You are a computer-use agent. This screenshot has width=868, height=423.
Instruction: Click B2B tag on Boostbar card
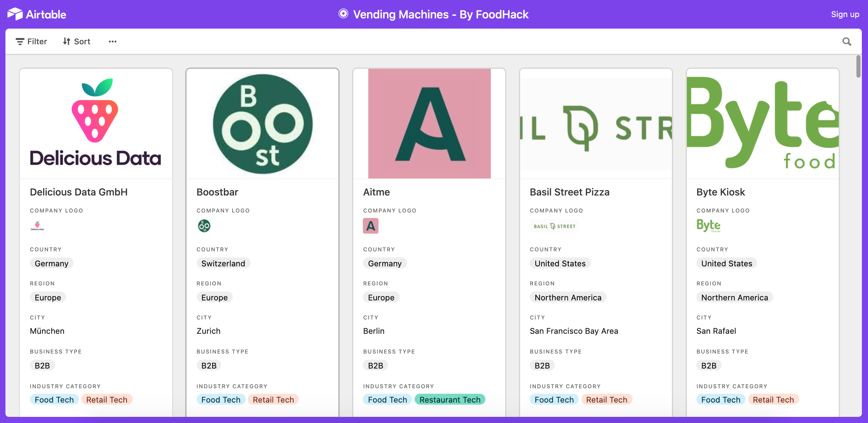(x=209, y=365)
